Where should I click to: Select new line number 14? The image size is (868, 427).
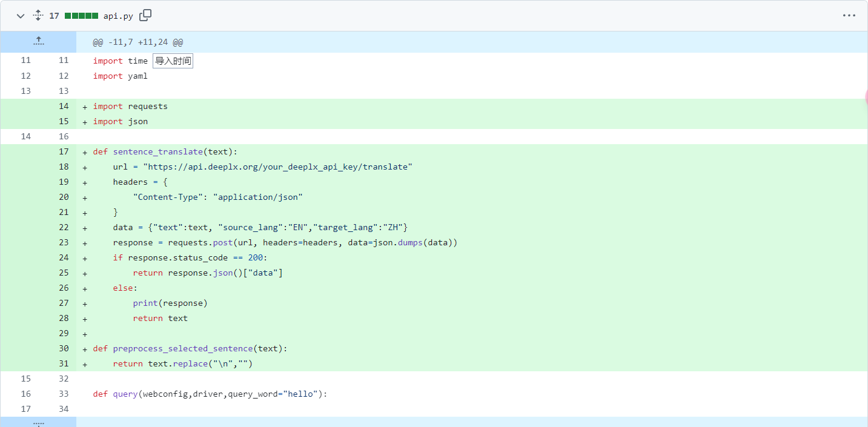[64, 107]
